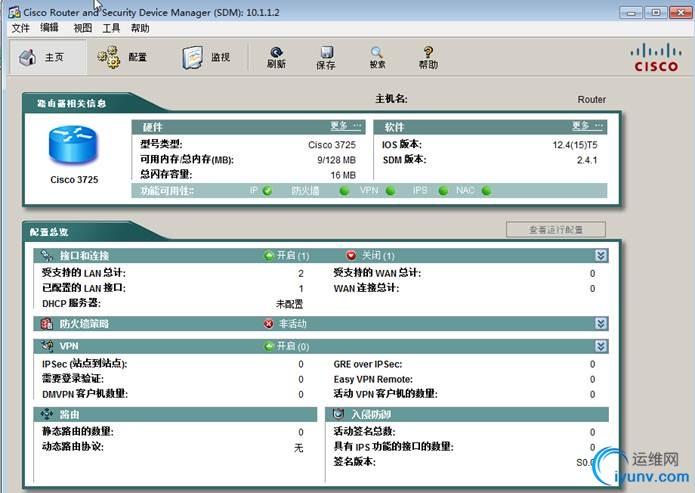Click the 入侵防御 shield icon
The height and width of the screenshot is (493, 695).
[x=338, y=414]
